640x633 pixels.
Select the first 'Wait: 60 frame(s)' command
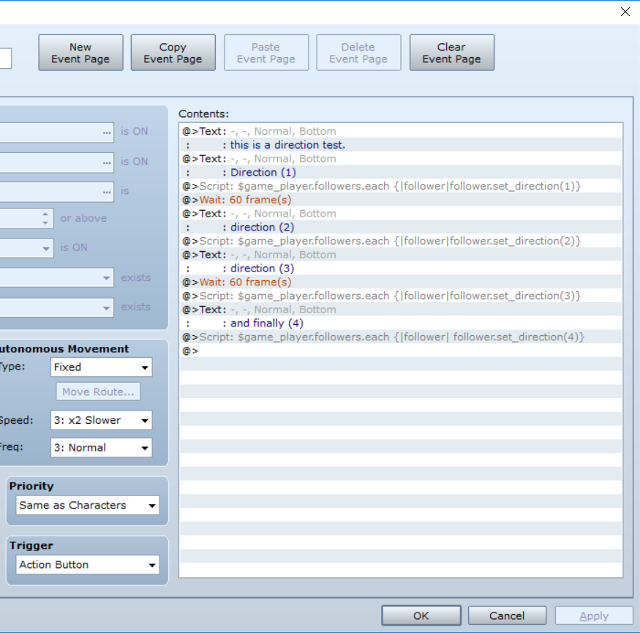(x=401, y=200)
